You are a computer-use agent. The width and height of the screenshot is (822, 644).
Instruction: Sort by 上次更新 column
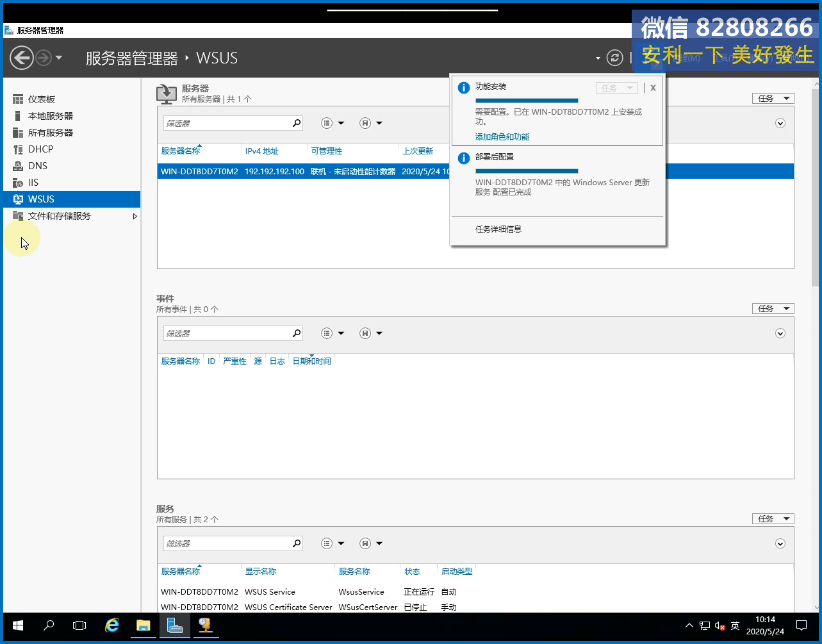[418, 151]
